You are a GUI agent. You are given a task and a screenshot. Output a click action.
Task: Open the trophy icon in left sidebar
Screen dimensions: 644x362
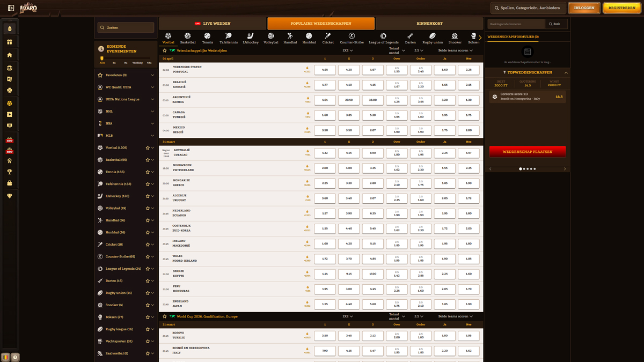pyautogui.click(x=10, y=172)
